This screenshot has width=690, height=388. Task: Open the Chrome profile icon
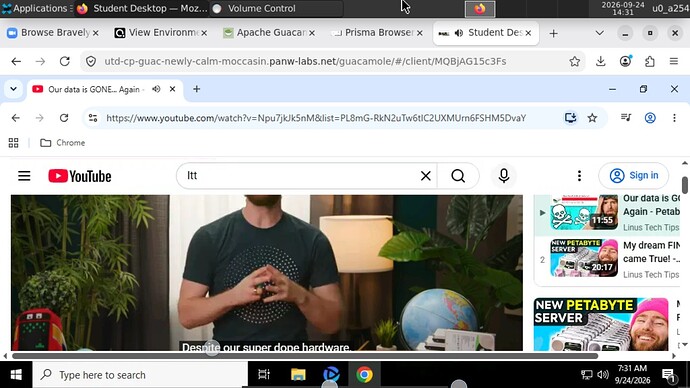pos(650,118)
